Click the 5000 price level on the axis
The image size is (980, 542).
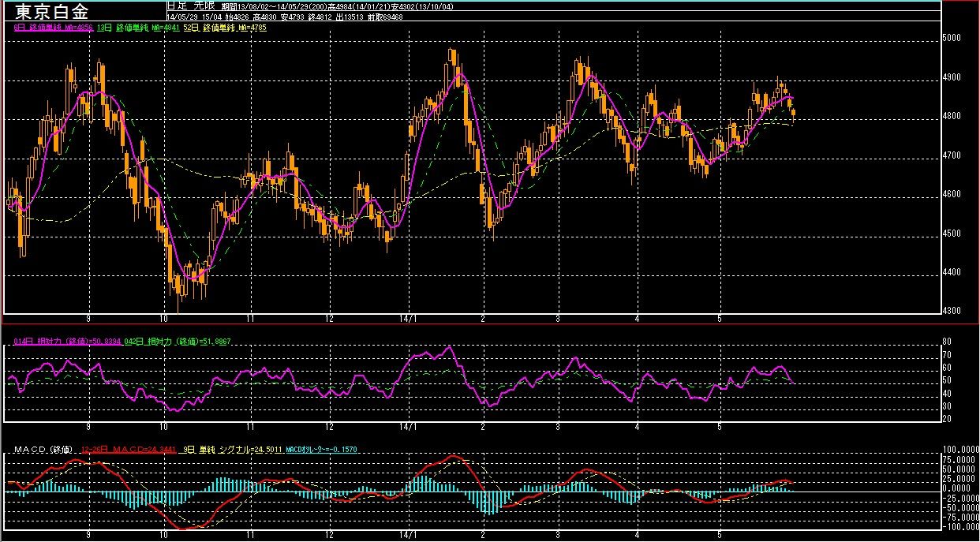[x=952, y=38]
